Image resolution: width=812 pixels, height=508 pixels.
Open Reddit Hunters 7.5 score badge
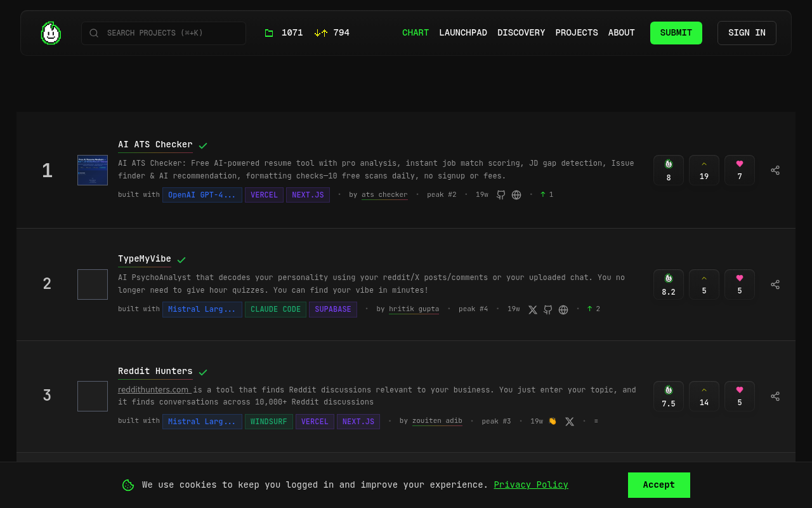click(669, 396)
